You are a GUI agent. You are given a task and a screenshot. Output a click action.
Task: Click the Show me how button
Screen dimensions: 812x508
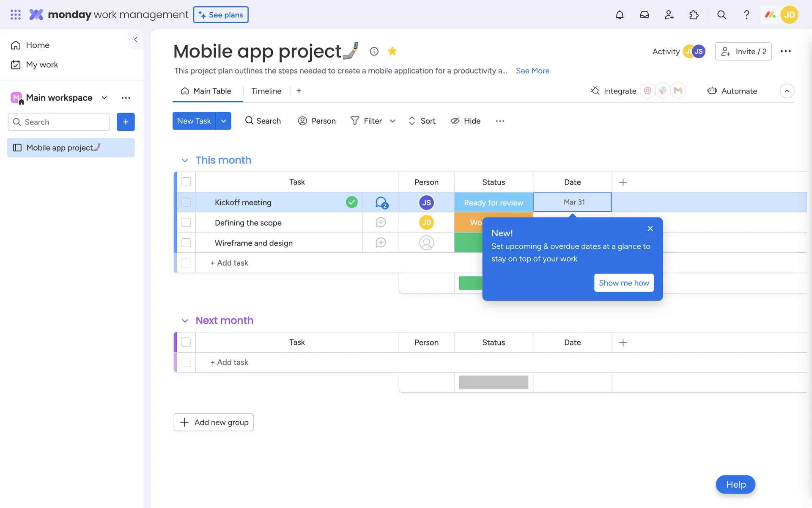[623, 283]
